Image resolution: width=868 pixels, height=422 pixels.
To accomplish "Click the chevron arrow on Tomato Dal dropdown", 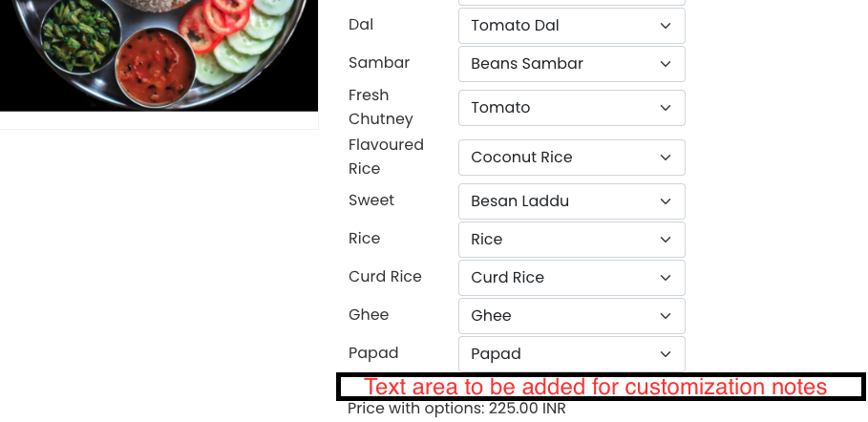I will pos(666,26).
